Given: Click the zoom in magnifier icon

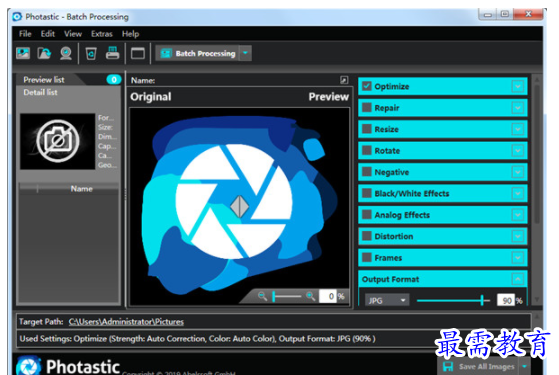Looking at the screenshot, I should [x=311, y=296].
